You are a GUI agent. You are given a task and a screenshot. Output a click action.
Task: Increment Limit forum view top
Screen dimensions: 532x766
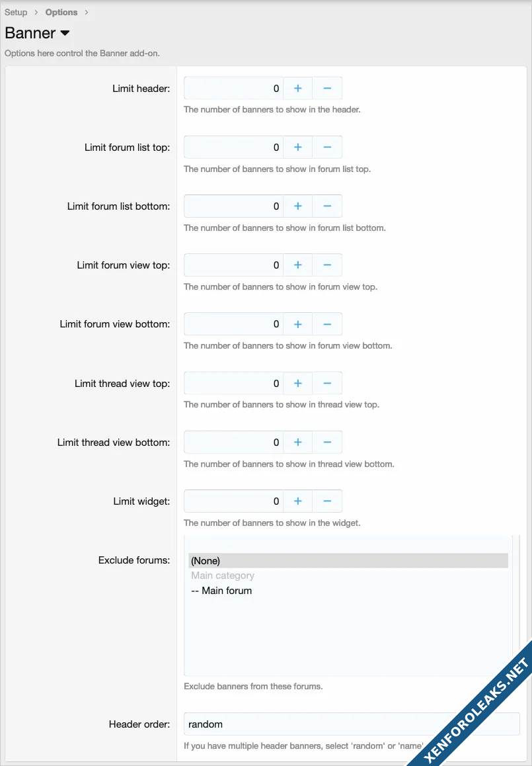click(297, 265)
